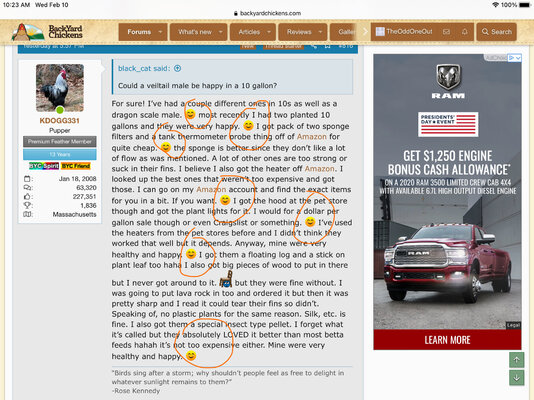The width and height of the screenshot is (534, 400).
Task: Click the 10:23 AM status bar clock
Action: (x=16, y=5)
